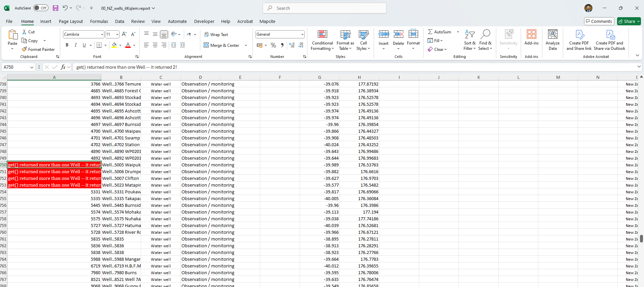The height and width of the screenshot is (287, 644).
Task: Click the Save icon in the title bar
Action: 56,8
